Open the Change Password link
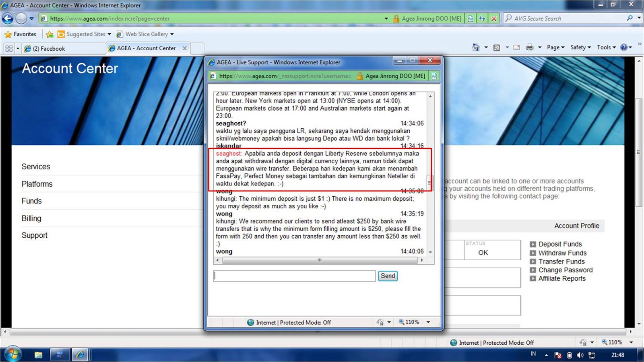 pos(566,270)
